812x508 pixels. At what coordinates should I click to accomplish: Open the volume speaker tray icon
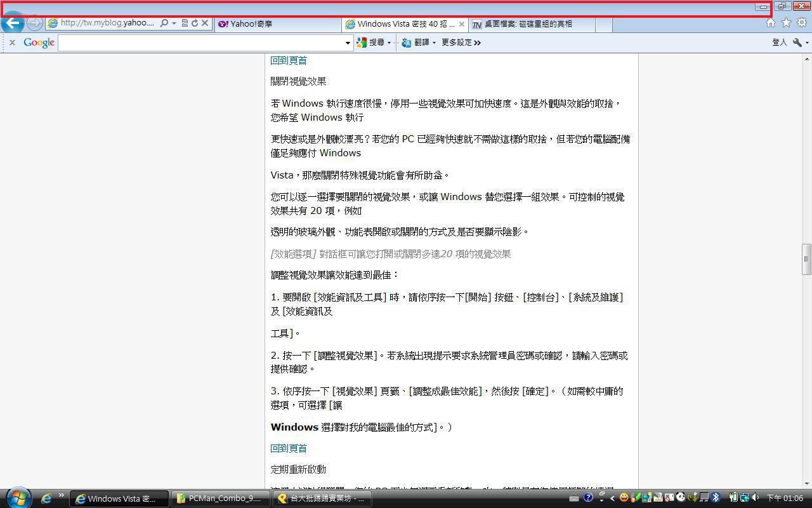(x=755, y=498)
